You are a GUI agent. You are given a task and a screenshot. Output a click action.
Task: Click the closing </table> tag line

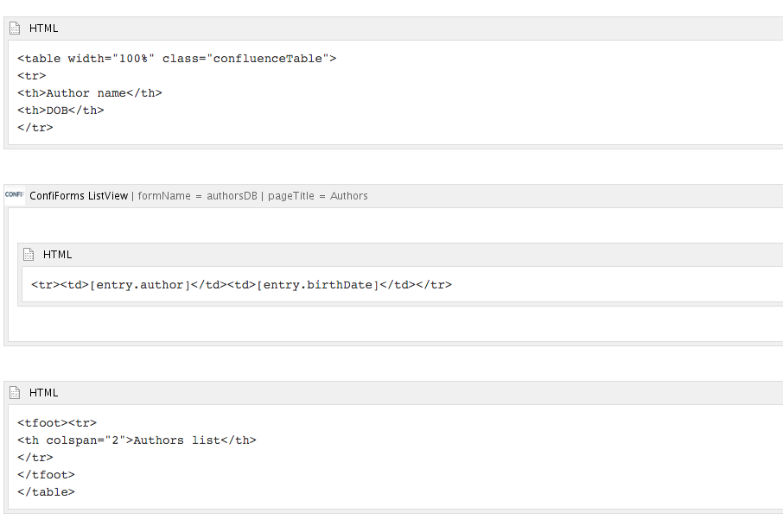click(46, 492)
